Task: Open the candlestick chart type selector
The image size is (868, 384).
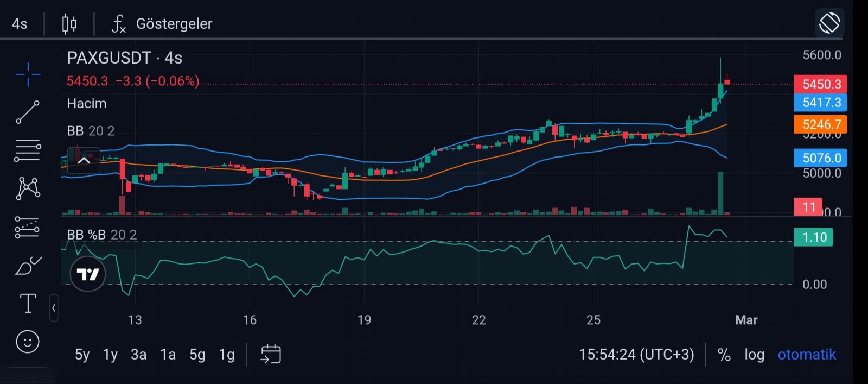Action: (x=69, y=24)
